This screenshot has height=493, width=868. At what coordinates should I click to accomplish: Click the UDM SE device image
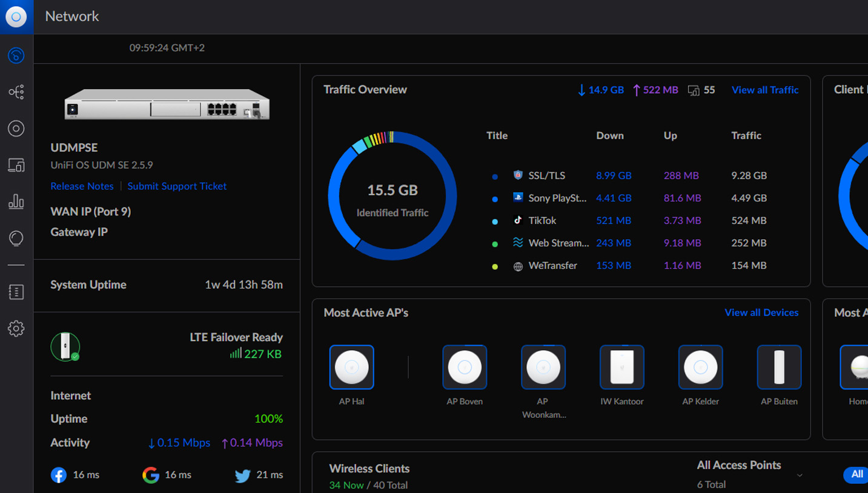coord(167,104)
